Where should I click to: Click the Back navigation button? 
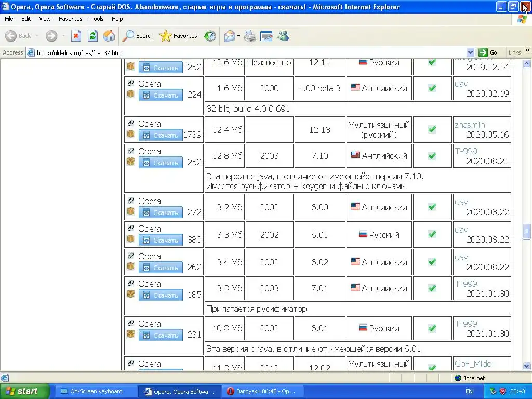[x=18, y=36]
